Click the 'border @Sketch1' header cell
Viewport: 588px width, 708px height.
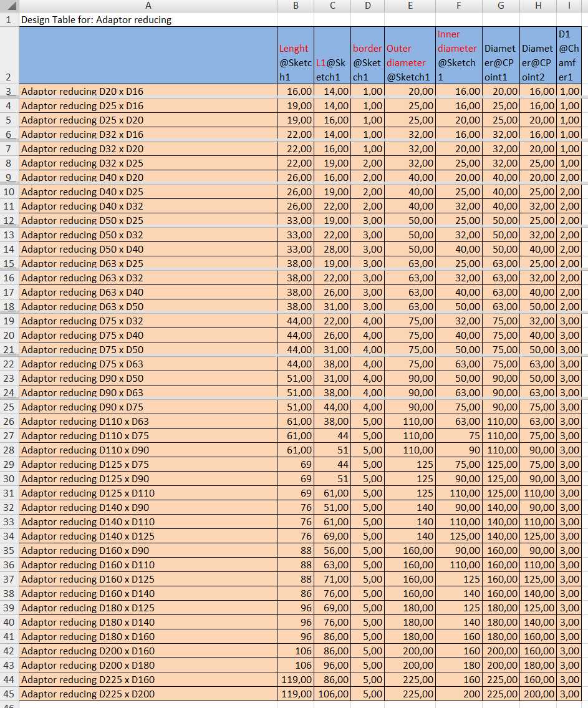click(367, 55)
